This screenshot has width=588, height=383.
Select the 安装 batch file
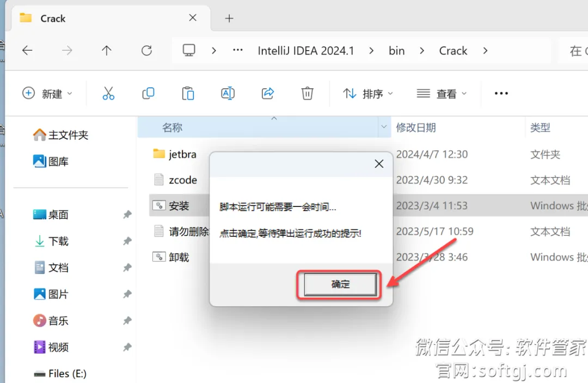click(170, 205)
